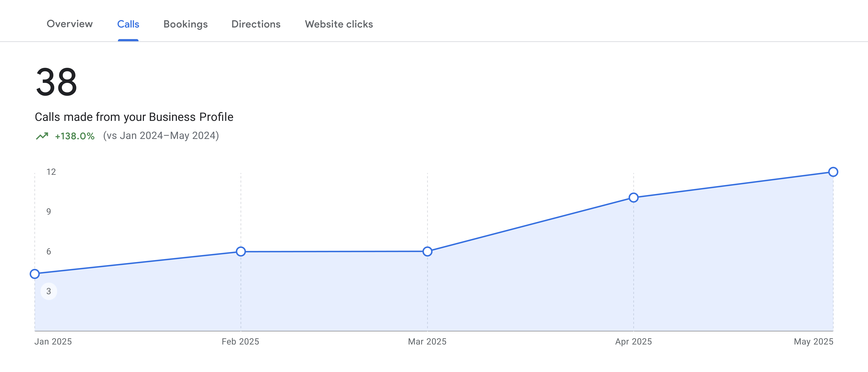Go to Website clicks tab
This screenshot has width=868, height=372.
tap(339, 24)
